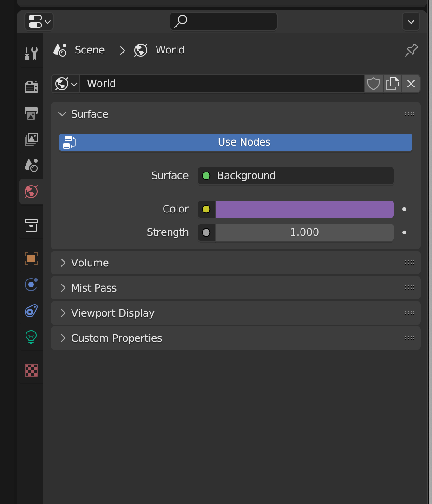Click the Use Nodes toggle button
The image size is (432, 504).
(236, 142)
